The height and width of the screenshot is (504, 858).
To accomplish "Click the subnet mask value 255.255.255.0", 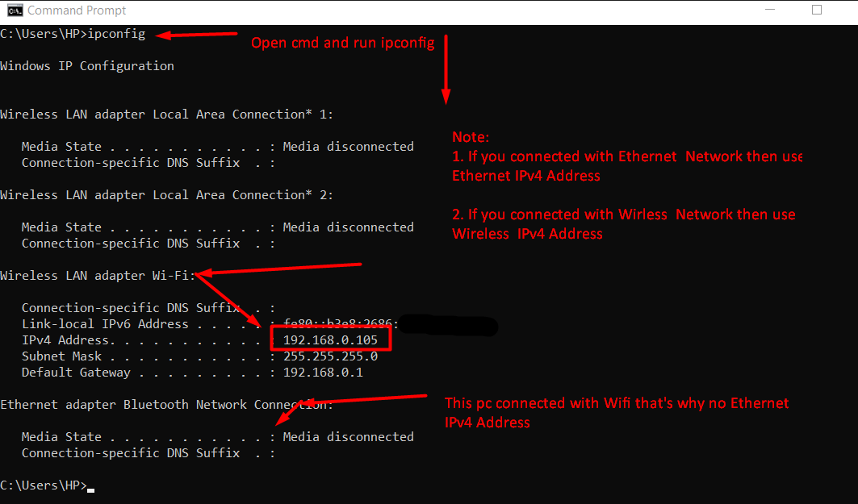I will point(330,356).
